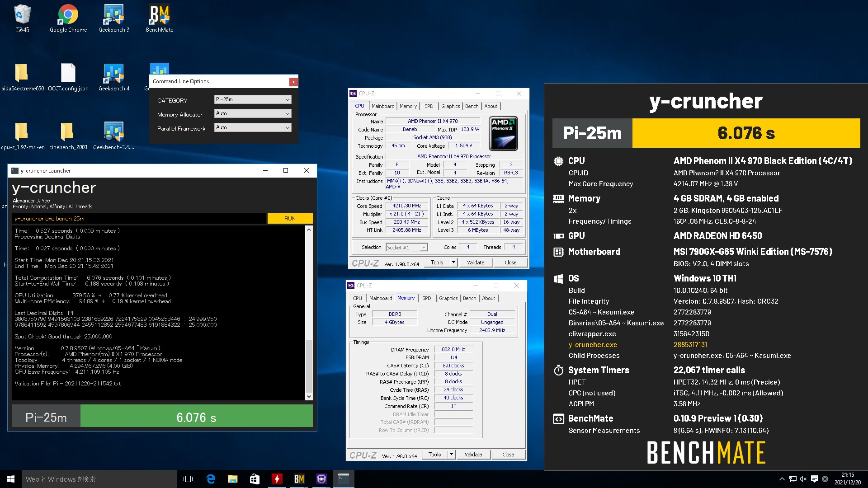Viewport: 868px width, 488px height.
Task: Select the OCCT.config.json file icon
Action: click(x=68, y=77)
